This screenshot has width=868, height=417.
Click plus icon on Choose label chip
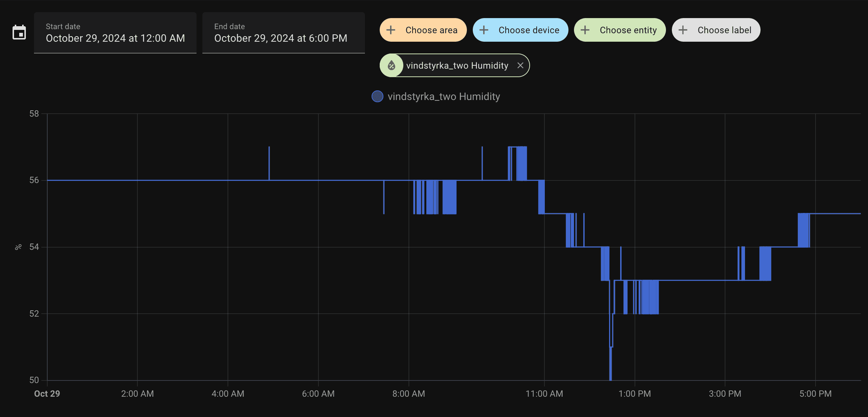683,30
